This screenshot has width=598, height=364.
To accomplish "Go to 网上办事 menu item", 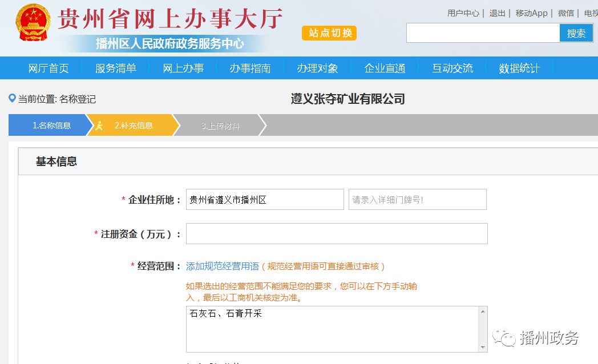I will click(183, 68).
